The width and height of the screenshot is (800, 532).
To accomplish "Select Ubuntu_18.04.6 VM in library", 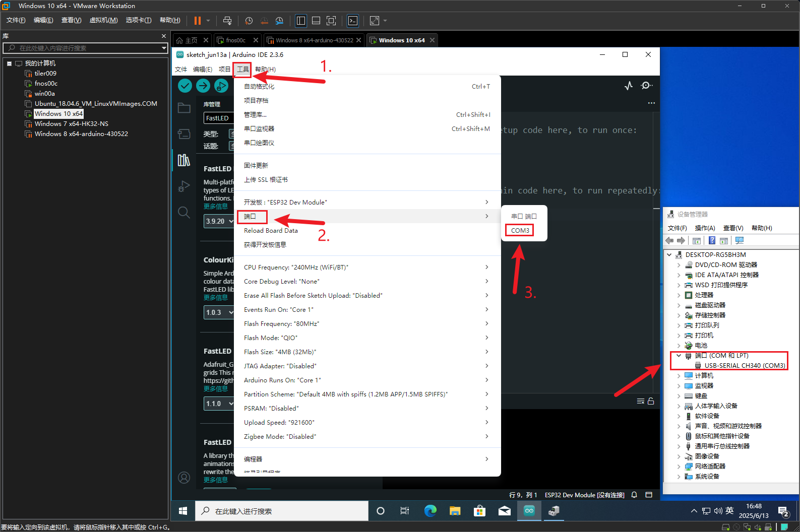I will coord(96,104).
